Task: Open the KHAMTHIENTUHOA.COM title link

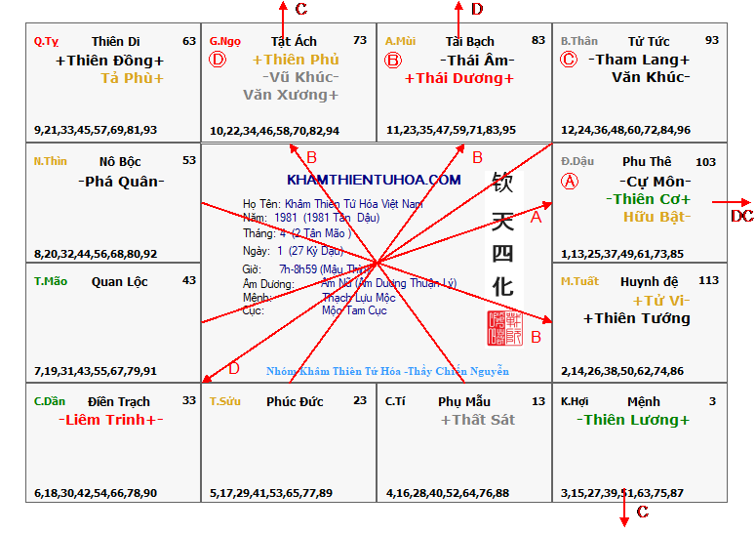Action: [x=374, y=180]
